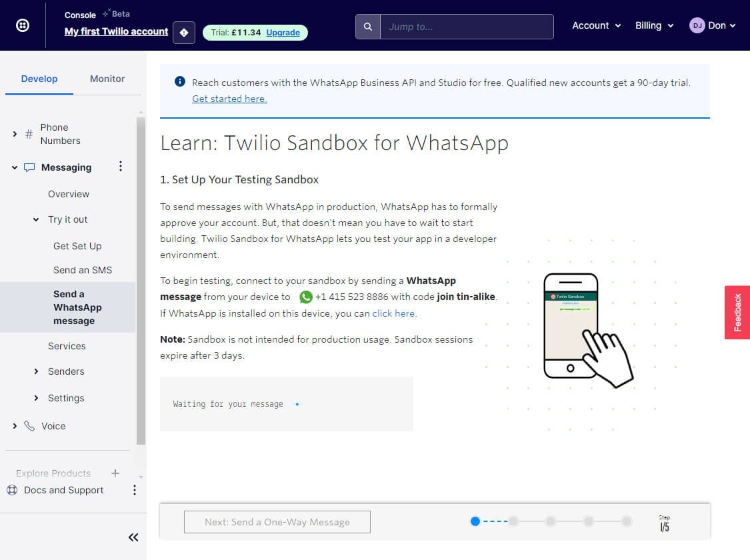The width and height of the screenshot is (750, 560).
Task: Expand the Settings submenu
Action: point(36,398)
